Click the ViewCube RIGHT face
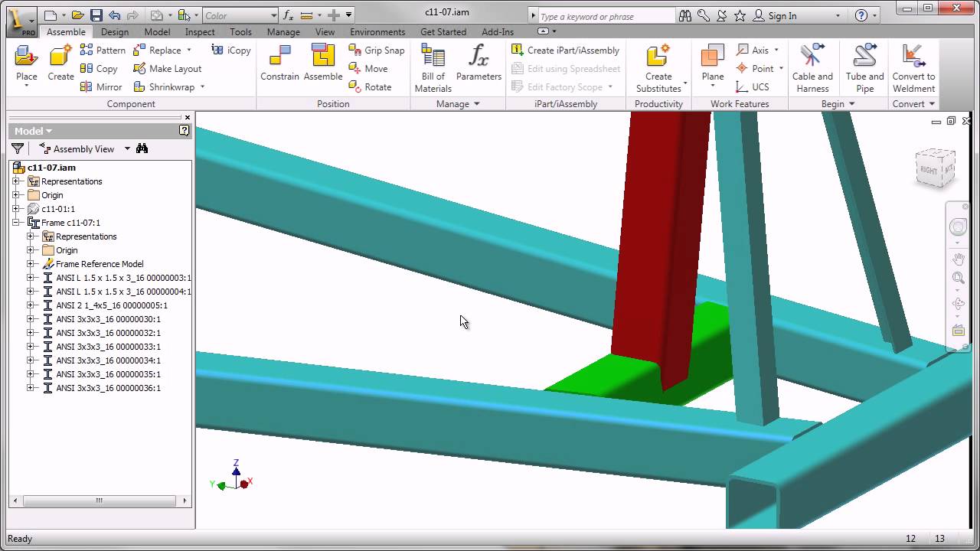Image resolution: width=980 pixels, height=551 pixels. (x=929, y=170)
